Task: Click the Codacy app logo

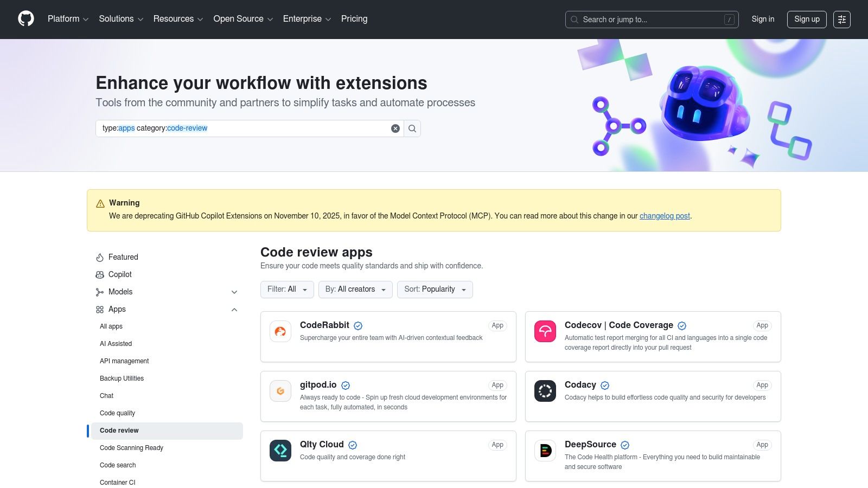Action: [x=545, y=391]
